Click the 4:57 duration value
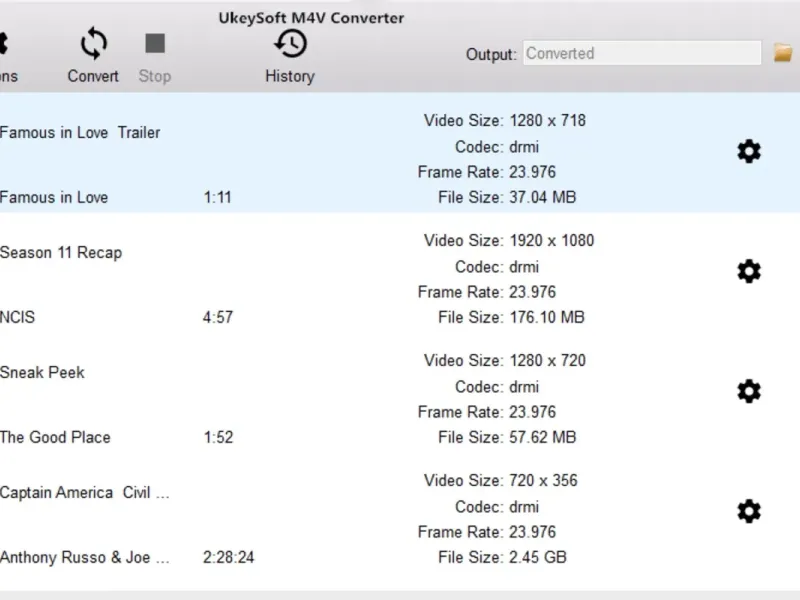 [218, 317]
